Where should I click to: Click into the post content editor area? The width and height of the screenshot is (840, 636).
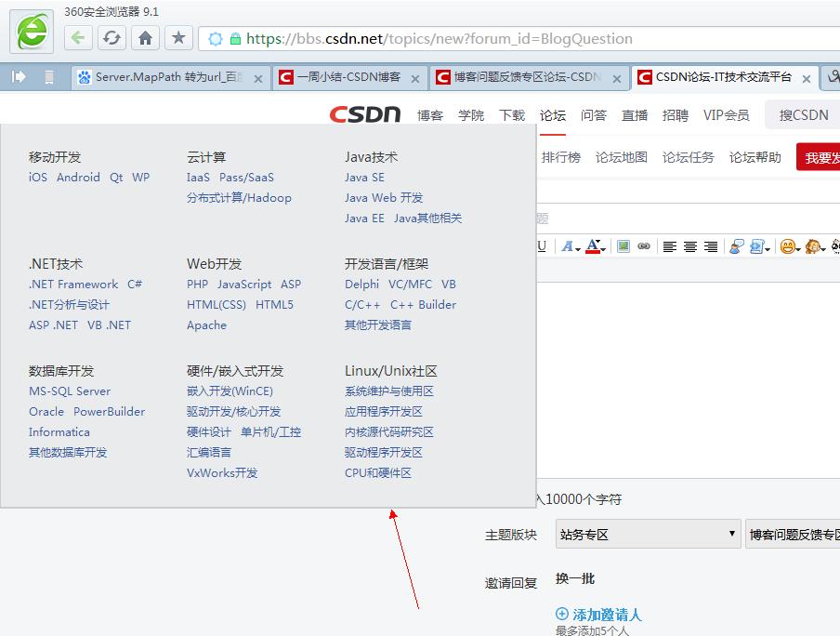(x=688, y=379)
